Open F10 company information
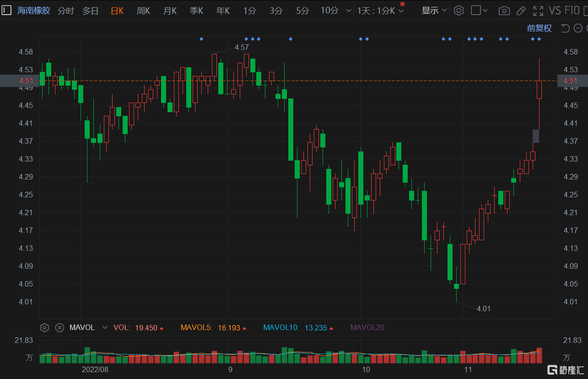Image resolution: width=588 pixels, height=379 pixels. (x=572, y=11)
